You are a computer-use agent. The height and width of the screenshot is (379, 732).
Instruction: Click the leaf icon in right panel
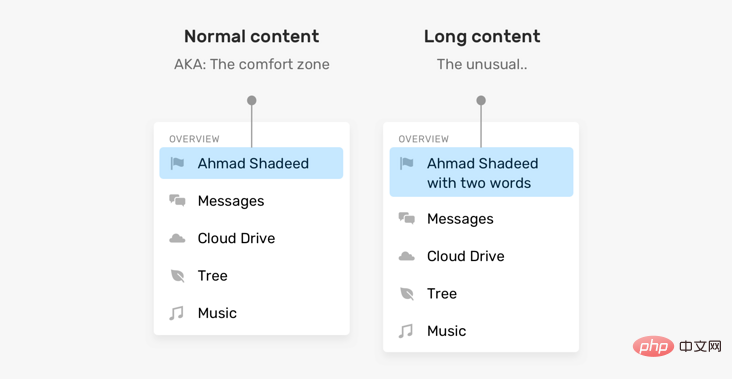[407, 294]
